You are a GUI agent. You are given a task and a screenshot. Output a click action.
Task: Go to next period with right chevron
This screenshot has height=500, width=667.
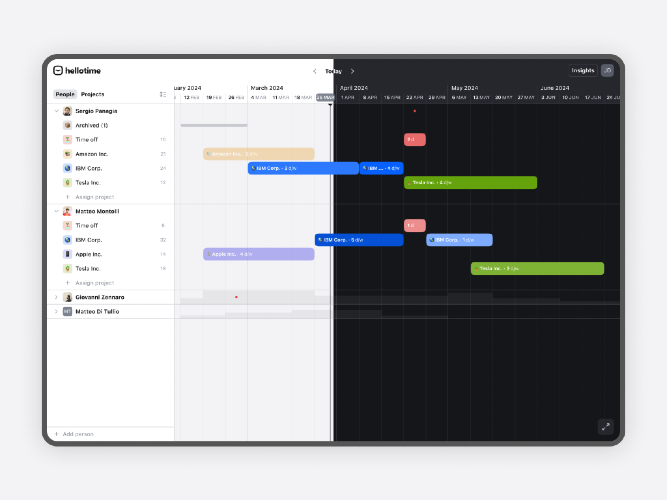tap(352, 71)
